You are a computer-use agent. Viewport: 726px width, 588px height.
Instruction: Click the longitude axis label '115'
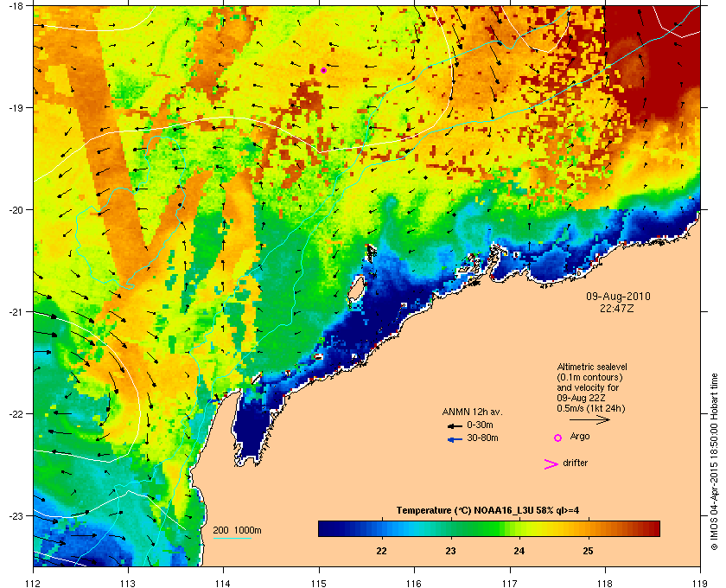[x=319, y=583]
